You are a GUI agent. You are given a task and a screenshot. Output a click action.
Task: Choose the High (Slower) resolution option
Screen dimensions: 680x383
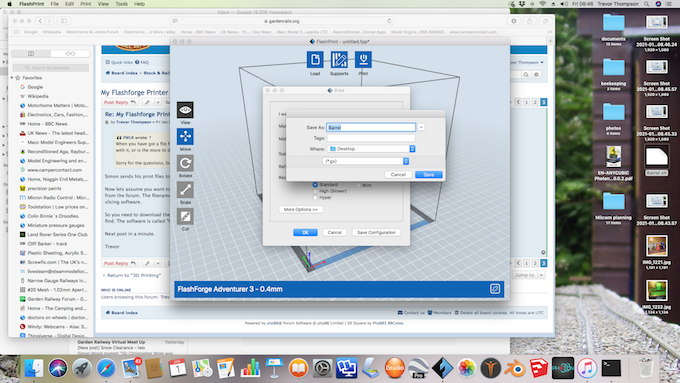click(315, 191)
